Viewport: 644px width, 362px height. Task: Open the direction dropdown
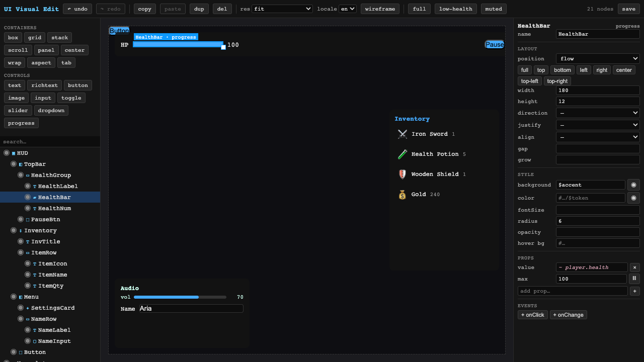pos(598,113)
